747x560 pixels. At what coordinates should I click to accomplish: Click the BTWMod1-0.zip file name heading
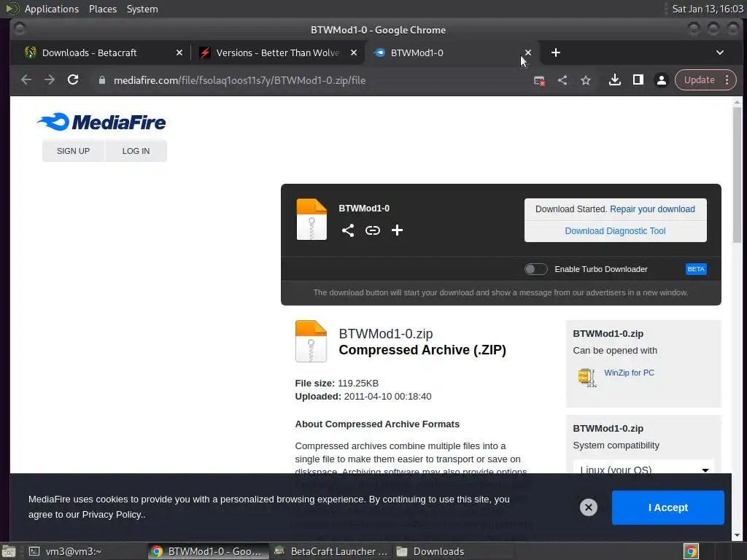[386, 334]
